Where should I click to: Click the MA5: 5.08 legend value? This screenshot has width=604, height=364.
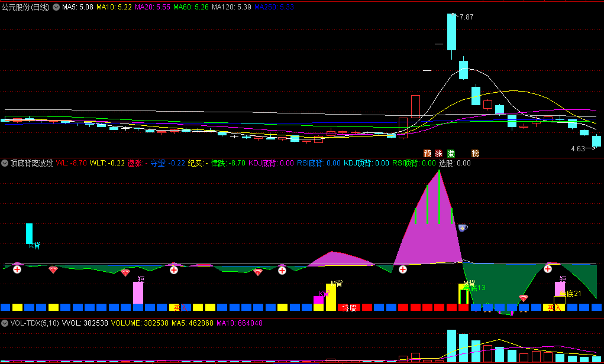pyautogui.click(x=77, y=7)
